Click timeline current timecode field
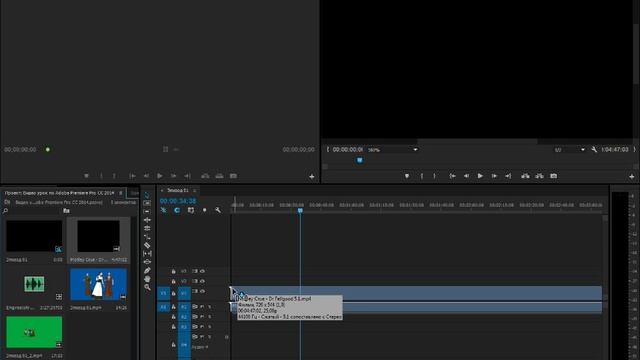640x360 pixels. click(x=178, y=201)
